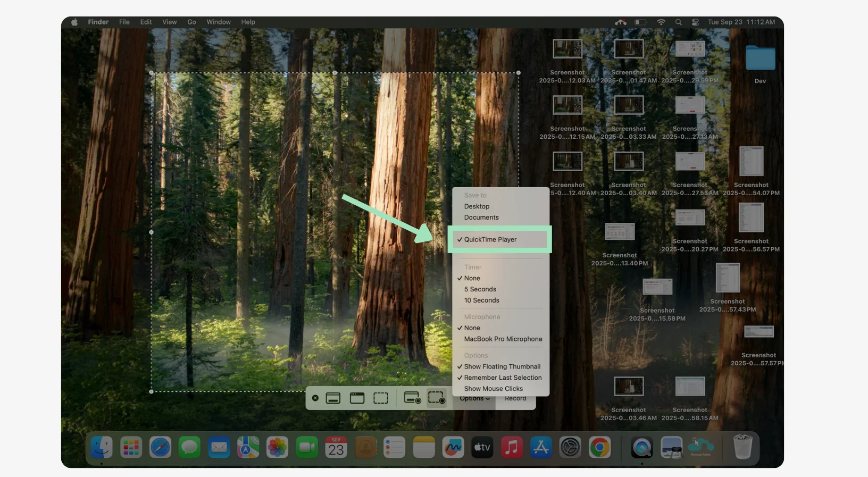Click the date and time in menu bar
Image resolution: width=868 pixels, height=477 pixels.
click(x=741, y=22)
